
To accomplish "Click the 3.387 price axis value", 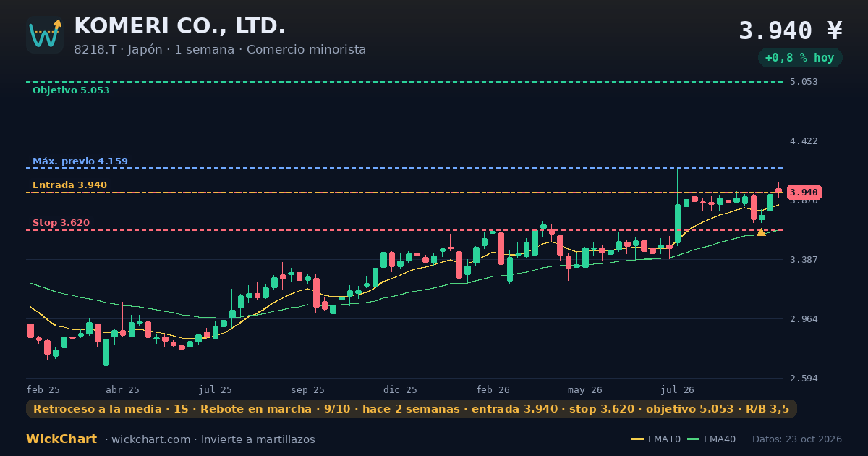I will point(804,260).
